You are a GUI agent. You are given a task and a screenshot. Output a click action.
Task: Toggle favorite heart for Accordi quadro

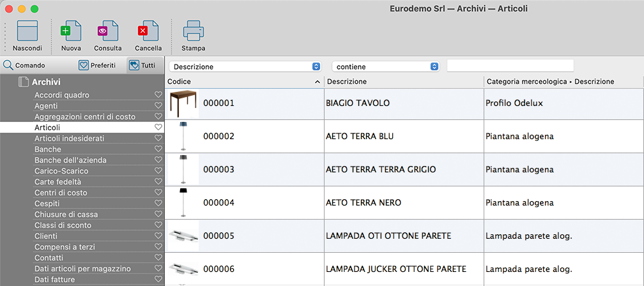(x=158, y=95)
